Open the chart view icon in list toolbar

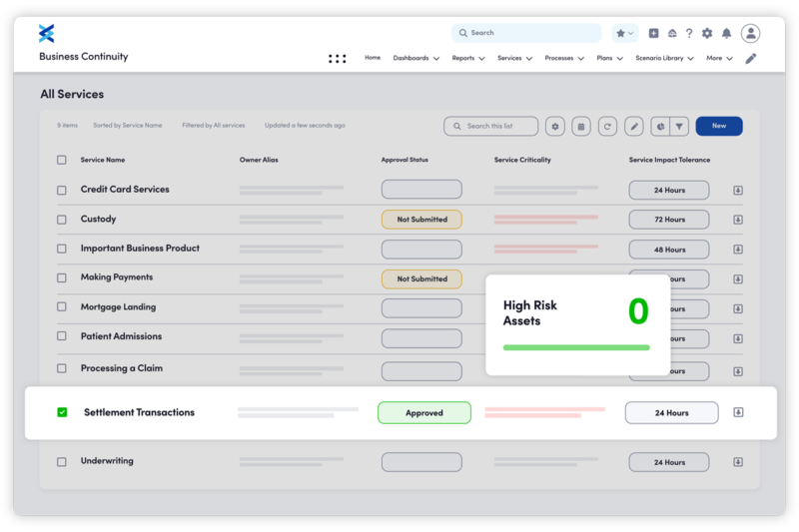(660, 127)
